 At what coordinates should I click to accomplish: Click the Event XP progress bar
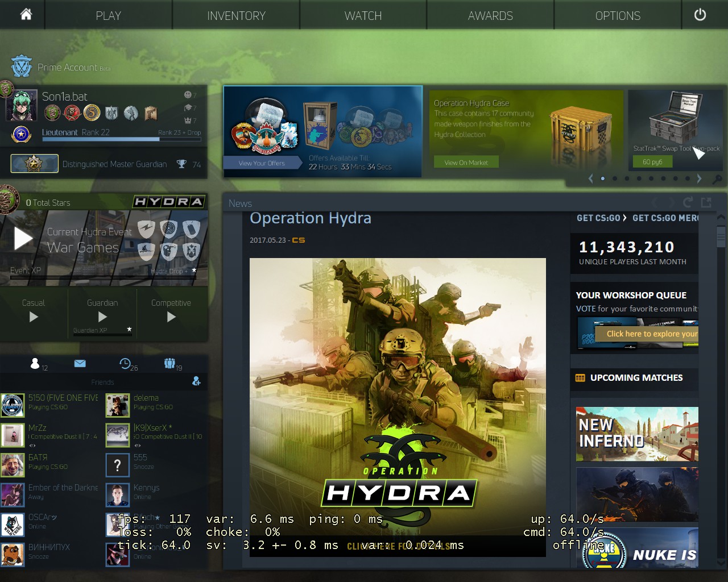pos(104,277)
